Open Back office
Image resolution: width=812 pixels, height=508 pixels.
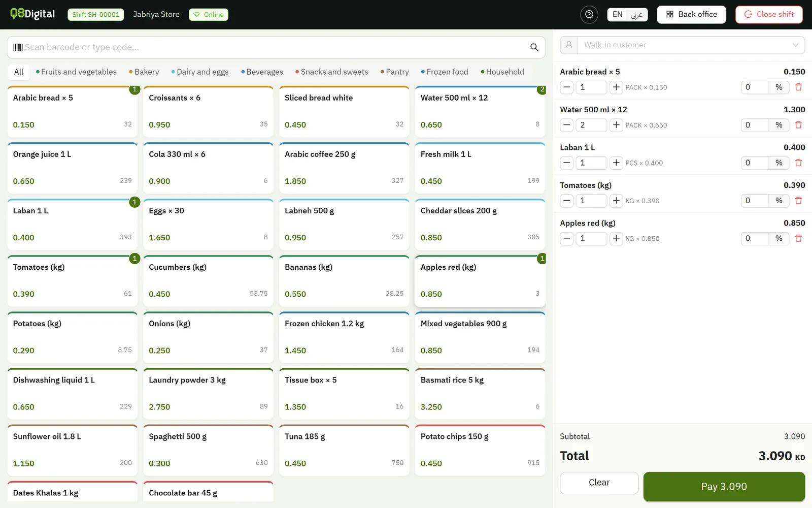point(692,14)
